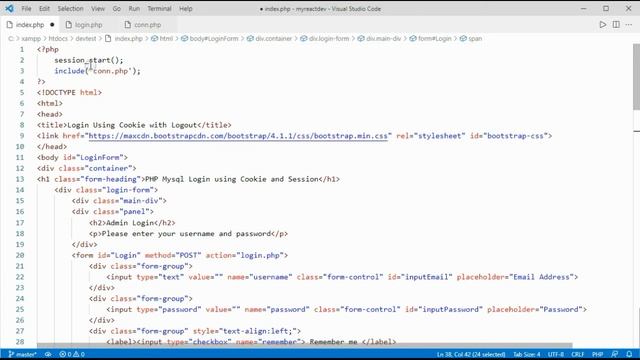
Task: Click the unsaved dot on index.php tab
Action: click(x=52, y=25)
